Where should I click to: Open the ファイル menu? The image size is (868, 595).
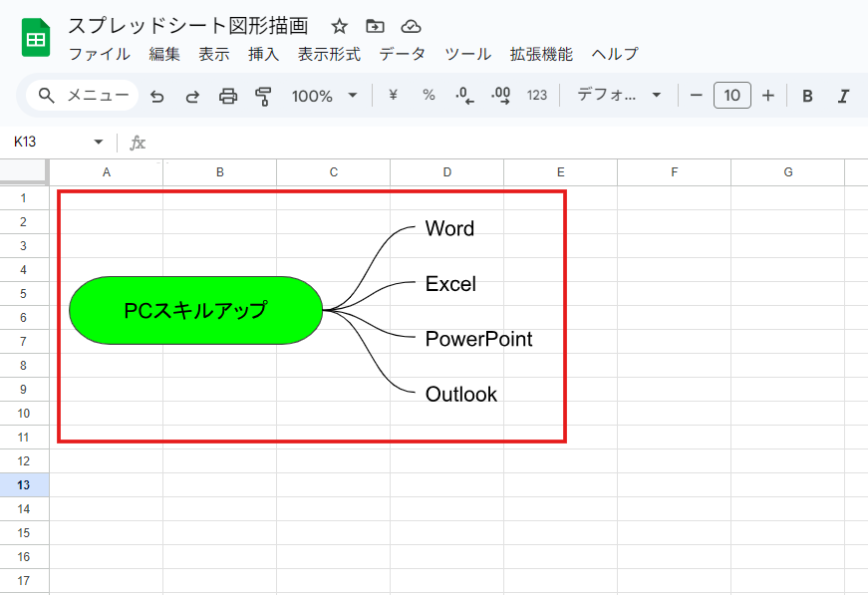point(99,54)
